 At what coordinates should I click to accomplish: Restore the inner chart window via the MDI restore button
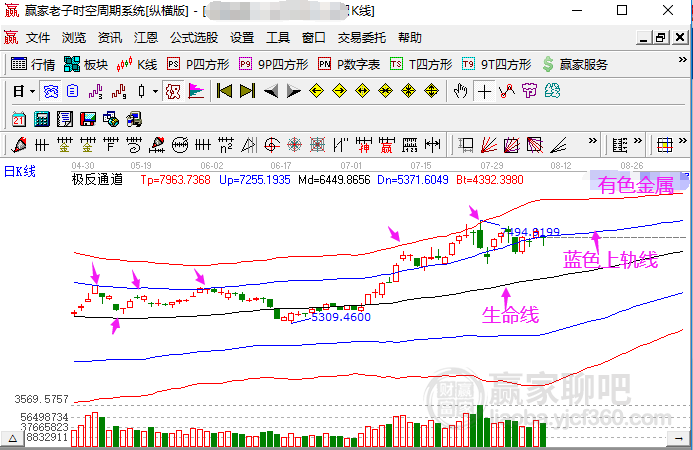(x=661, y=38)
